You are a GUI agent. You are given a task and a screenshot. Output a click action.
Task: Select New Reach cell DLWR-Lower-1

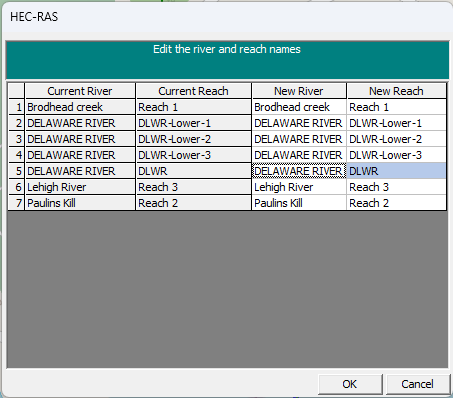(396, 123)
